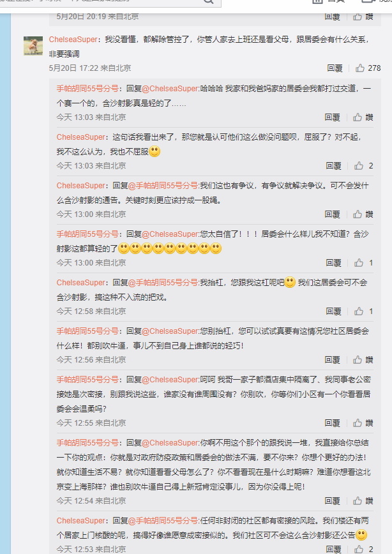Like the 12:55 reply about 酒店集中隔离
The width and height of the screenshot is (392, 554).
(x=363, y=423)
